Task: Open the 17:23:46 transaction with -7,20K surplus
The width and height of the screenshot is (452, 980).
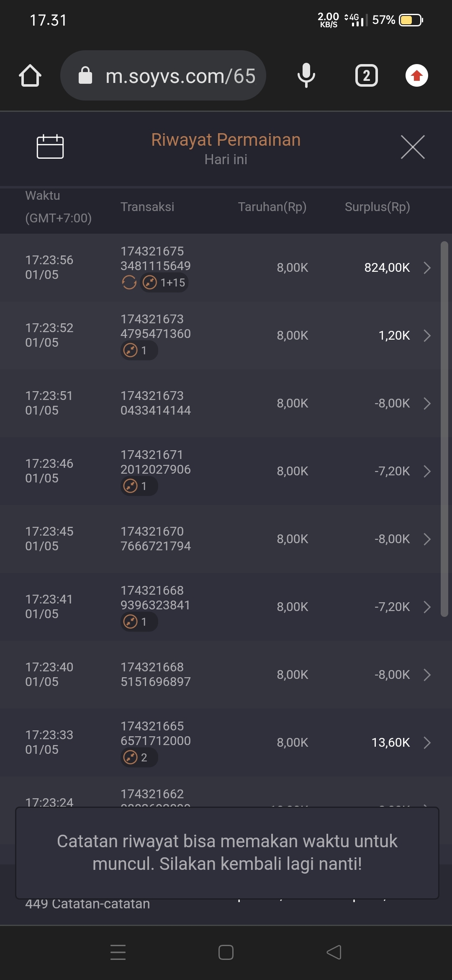Action: click(x=427, y=471)
